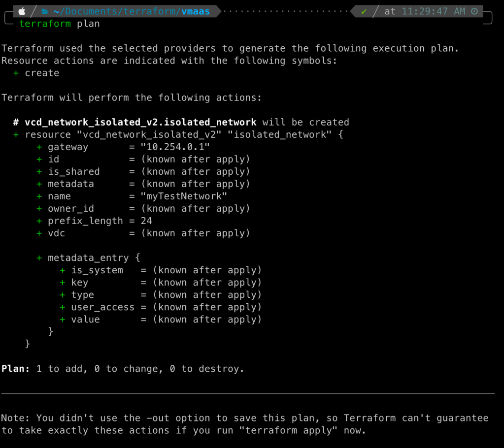Click the green checkmark status icon
Viewport: 504px width, 448px height.
click(364, 11)
